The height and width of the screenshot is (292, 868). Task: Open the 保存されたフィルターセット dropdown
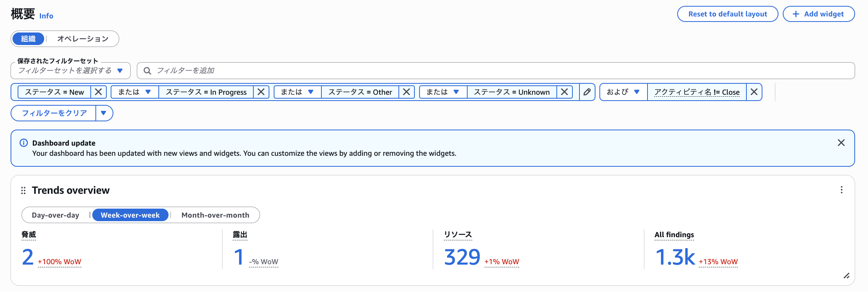point(70,71)
